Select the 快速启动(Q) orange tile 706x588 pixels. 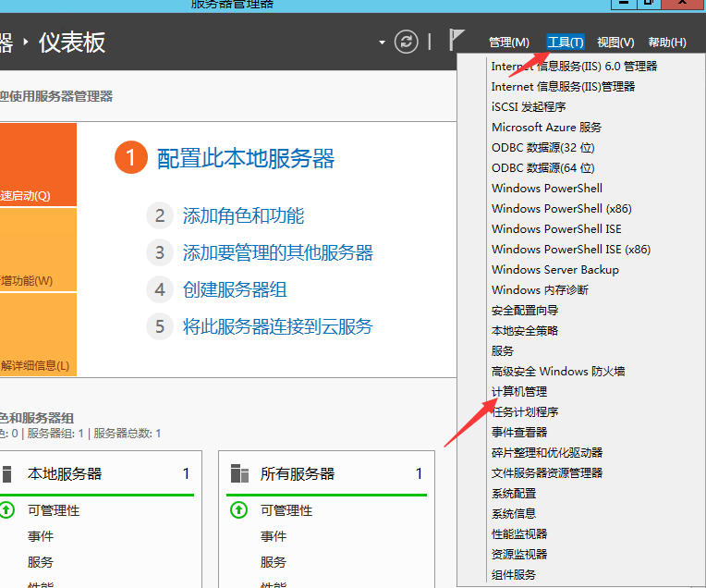click(x=37, y=165)
